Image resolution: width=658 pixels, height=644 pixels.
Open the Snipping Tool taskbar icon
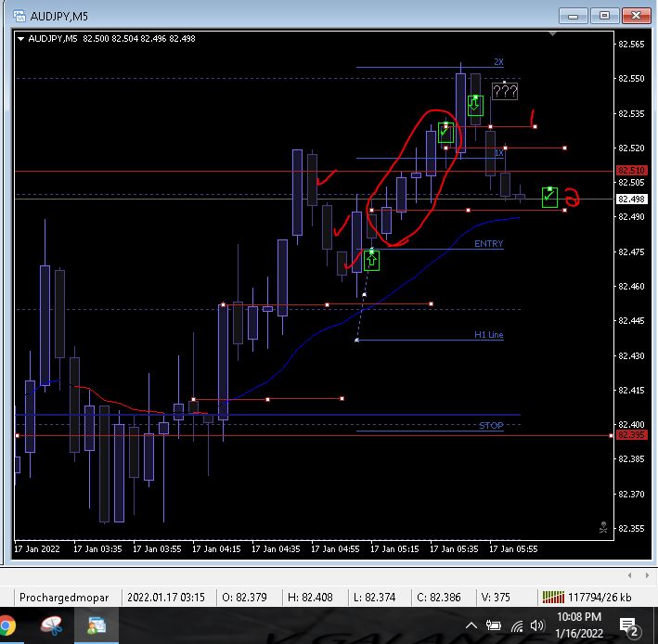[52, 626]
